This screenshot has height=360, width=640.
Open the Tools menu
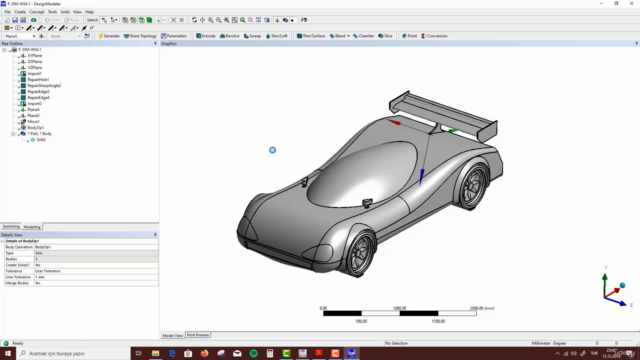[x=52, y=12]
